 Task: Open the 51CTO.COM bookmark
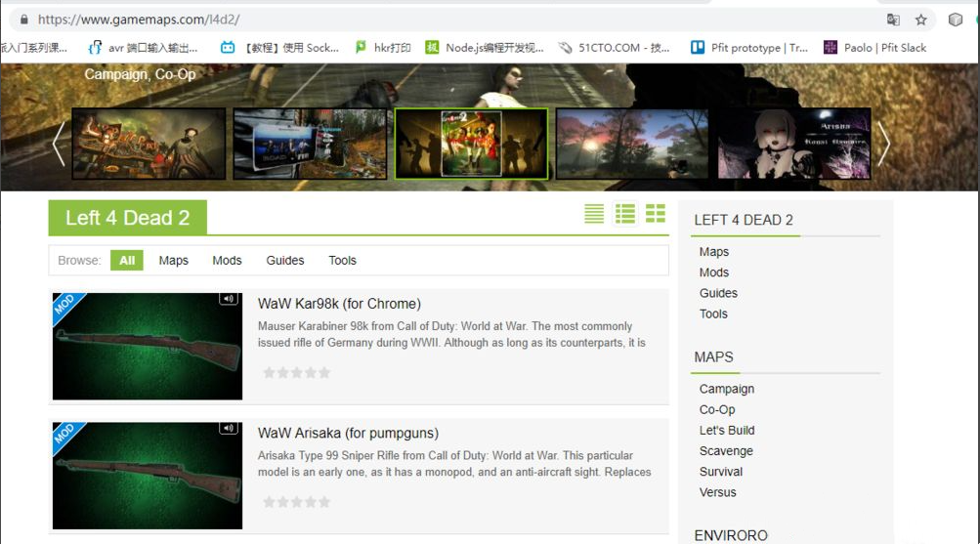614,48
